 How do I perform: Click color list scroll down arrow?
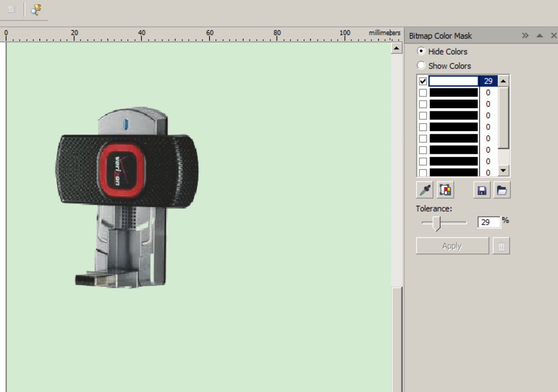pyautogui.click(x=503, y=170)
